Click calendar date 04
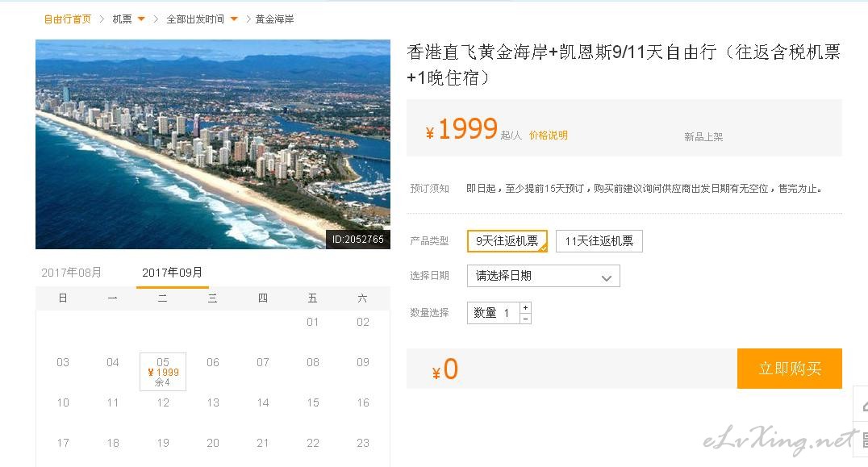The image size is (868, 467). tap(113, 362)
